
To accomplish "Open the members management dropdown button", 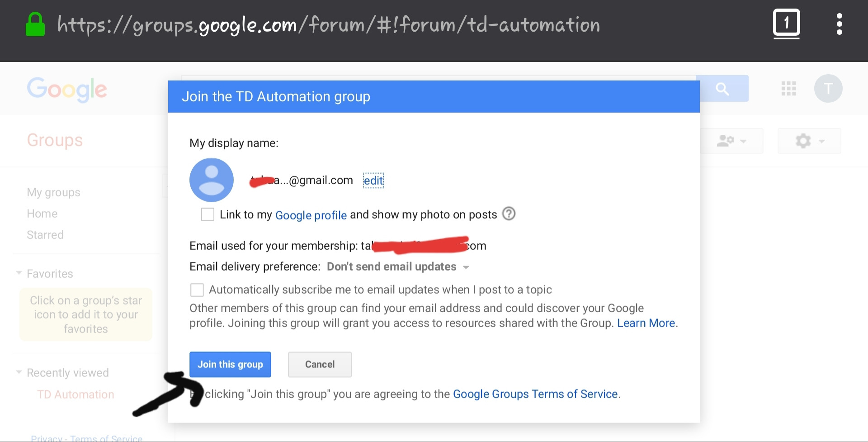I will click(731, 141).
